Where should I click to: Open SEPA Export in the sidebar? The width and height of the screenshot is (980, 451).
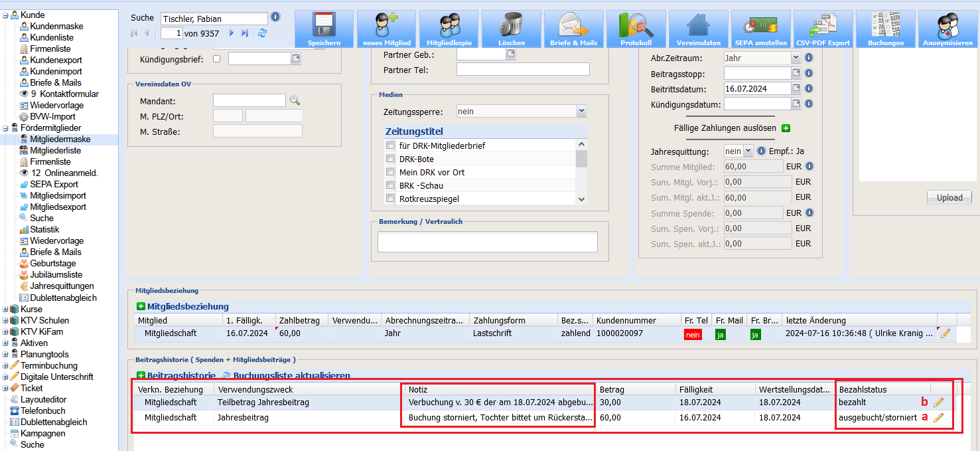[54, 184]
